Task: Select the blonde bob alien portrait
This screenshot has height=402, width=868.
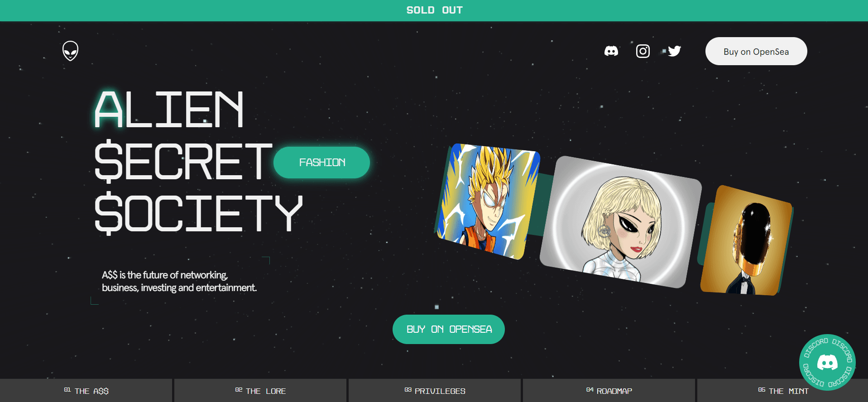Action: (620, 222)
